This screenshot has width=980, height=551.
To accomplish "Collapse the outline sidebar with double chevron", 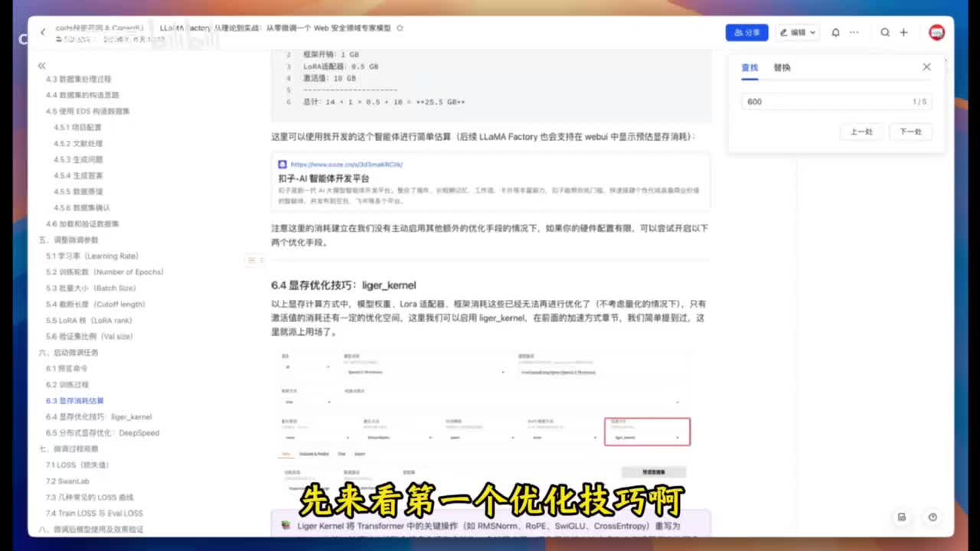I will (41, 66).
